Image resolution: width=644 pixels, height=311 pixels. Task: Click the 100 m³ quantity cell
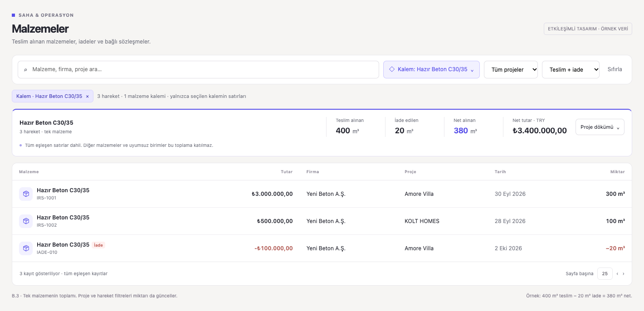(615, 221)
